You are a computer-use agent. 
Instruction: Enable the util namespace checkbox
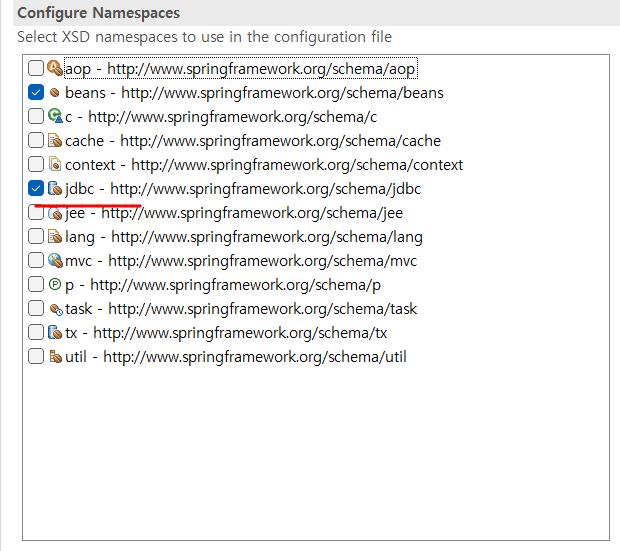36,356
